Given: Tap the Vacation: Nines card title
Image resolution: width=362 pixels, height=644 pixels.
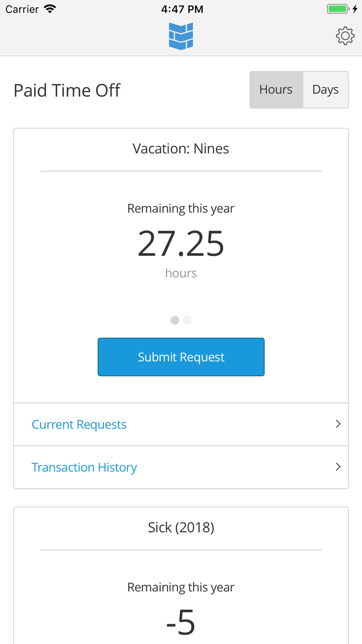Looking at the screenshot, I should click(x=181, y=149).
